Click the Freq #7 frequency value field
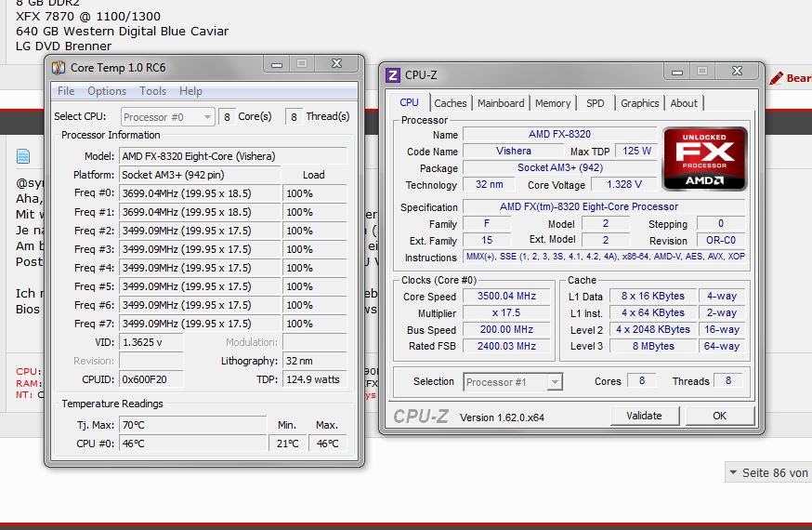This screenshot has height=530, width=812. point(200,324)
